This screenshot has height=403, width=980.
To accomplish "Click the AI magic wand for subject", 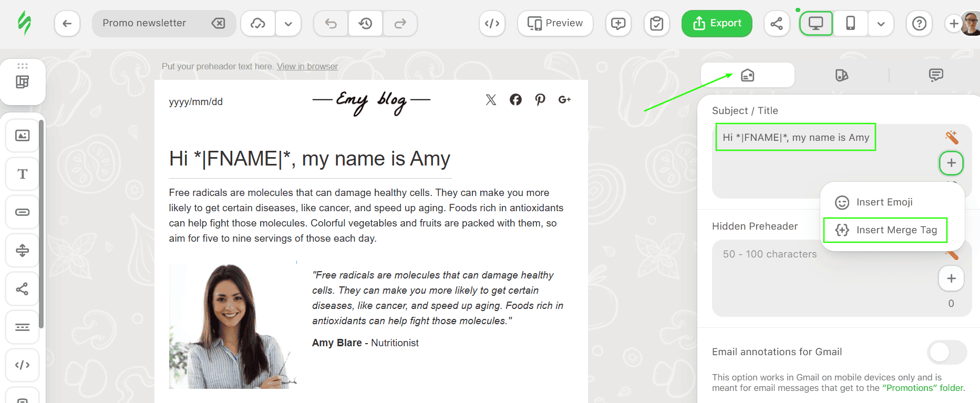I will coord(952,137).
